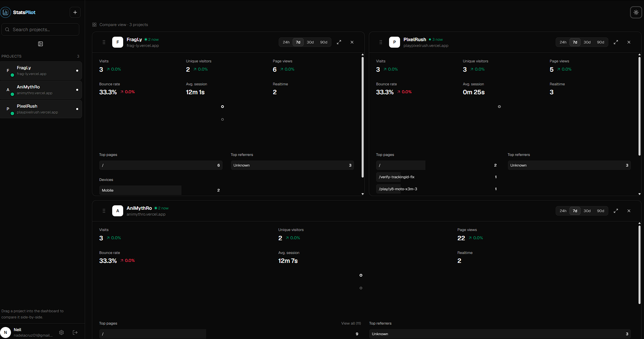
Task: Click the compare view grid icon
Action: [x=94, y=25]
